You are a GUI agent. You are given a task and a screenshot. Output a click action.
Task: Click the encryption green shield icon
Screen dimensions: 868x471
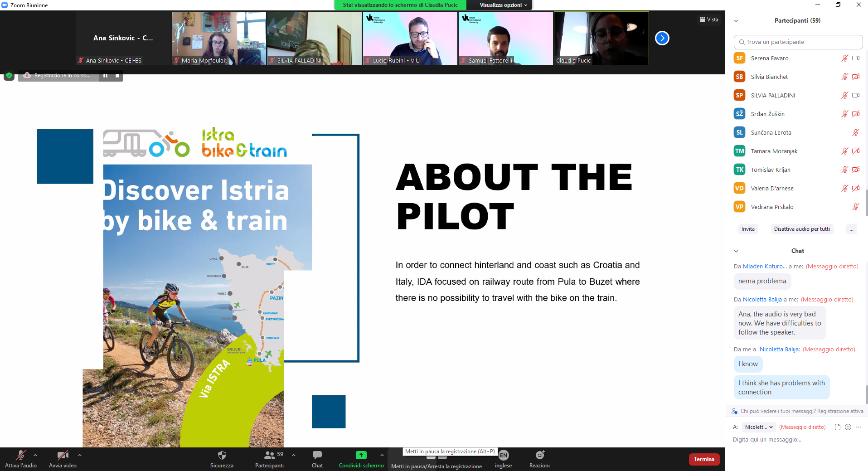tap(9, 76)
